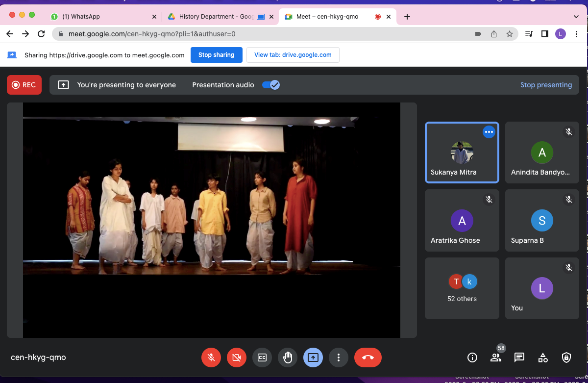
Task: Click the Stop presenting link
Action: [x=546, y=85]
